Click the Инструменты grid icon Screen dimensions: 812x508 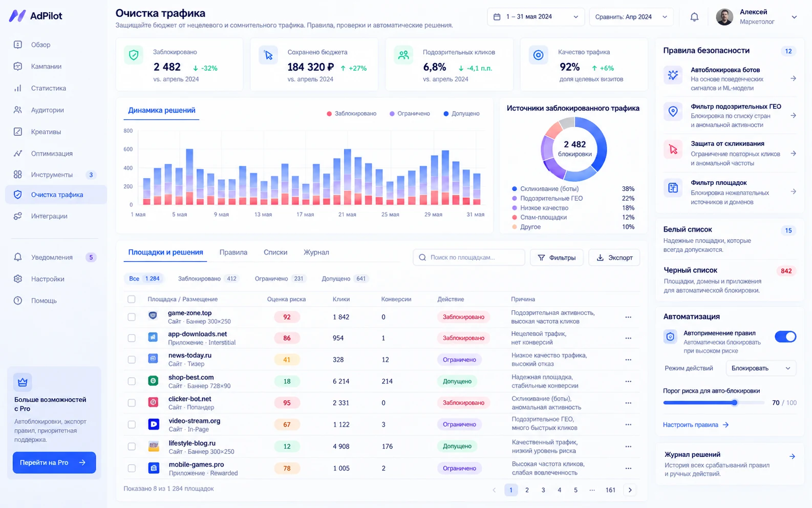(x=18, y=175)
